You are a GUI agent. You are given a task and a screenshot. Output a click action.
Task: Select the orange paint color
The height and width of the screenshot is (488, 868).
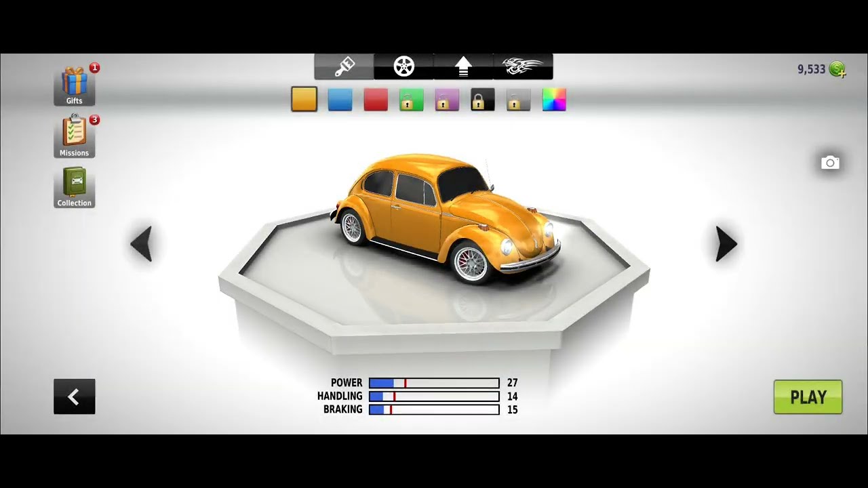coord(304,100)
